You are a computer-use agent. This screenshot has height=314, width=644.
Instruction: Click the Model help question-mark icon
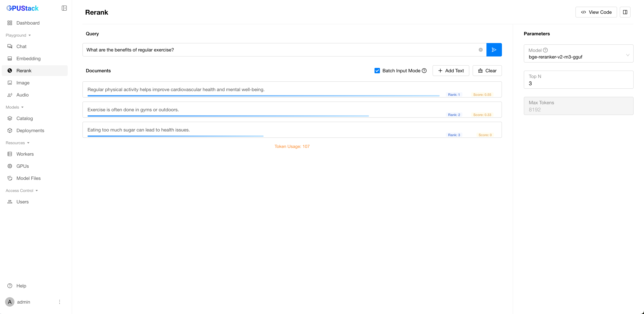546,50
